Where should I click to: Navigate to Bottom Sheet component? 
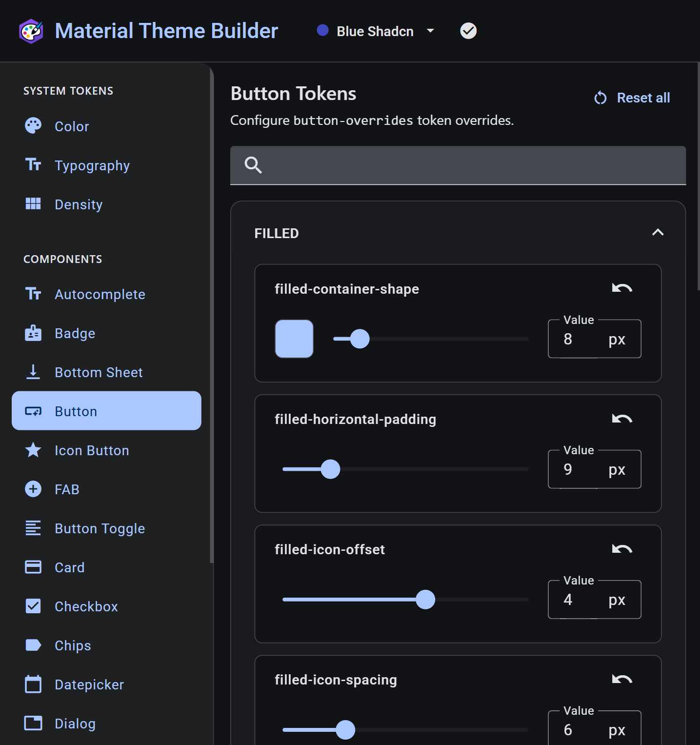click(x=106, y=372)
